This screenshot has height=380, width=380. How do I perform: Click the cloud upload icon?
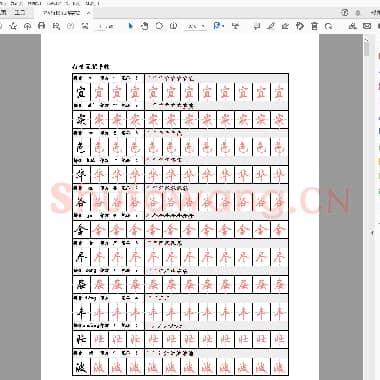(x=27, y=26)
